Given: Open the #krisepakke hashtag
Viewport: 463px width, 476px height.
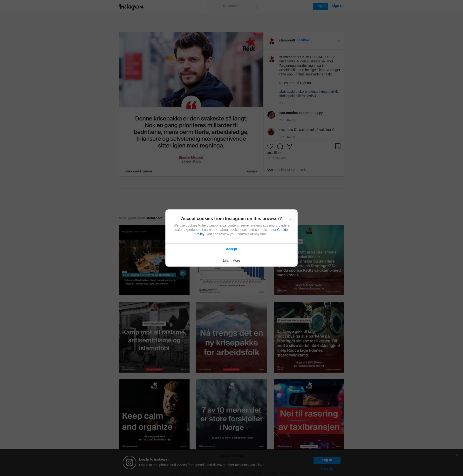Looking at the screenshot, I should pyautogui.click(x=288, y=92).
